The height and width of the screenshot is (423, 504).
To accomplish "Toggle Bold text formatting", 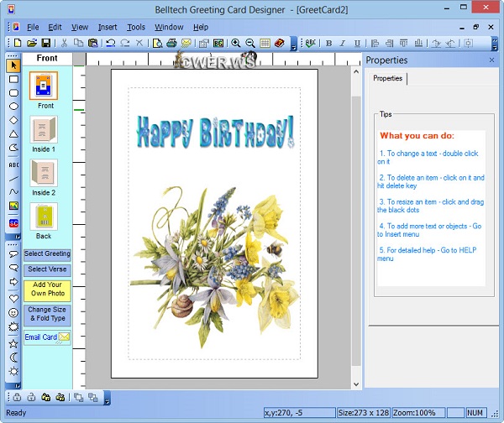I will (328, 43).
